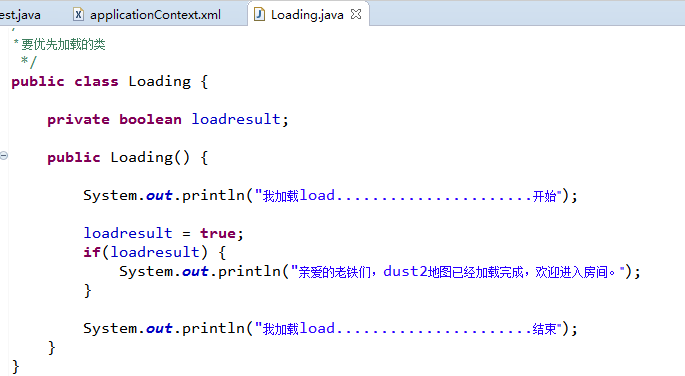
Task: Select the Loading.java editor tab
Action: tap(307, 14)
